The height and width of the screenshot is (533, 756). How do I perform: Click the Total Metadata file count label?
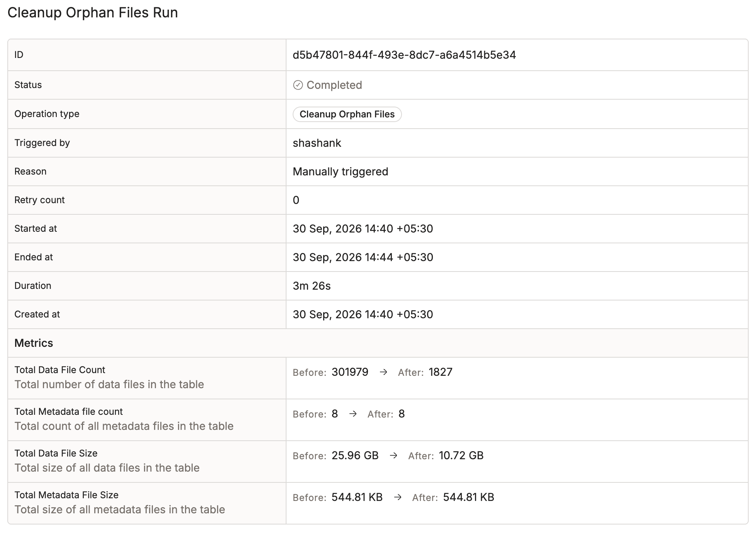[68, 411]
